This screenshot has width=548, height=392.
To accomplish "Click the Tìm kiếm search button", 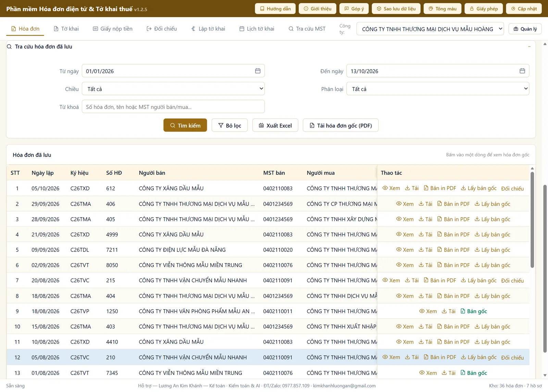I will (185, 125).
